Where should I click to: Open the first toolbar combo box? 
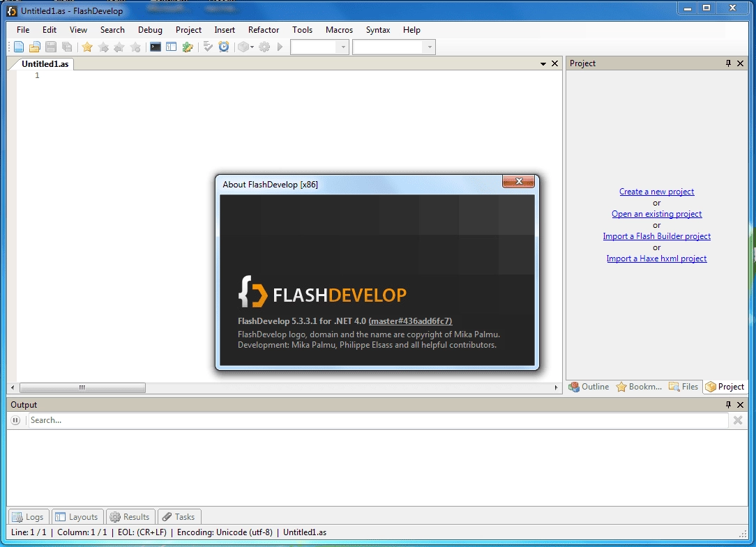click(x=319, y=47)
